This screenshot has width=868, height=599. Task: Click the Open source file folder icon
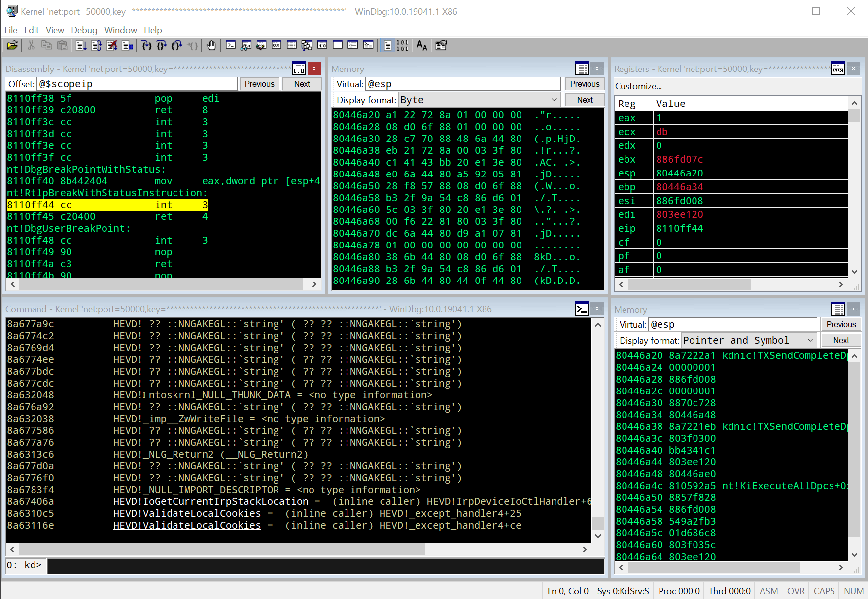[12, 45]
